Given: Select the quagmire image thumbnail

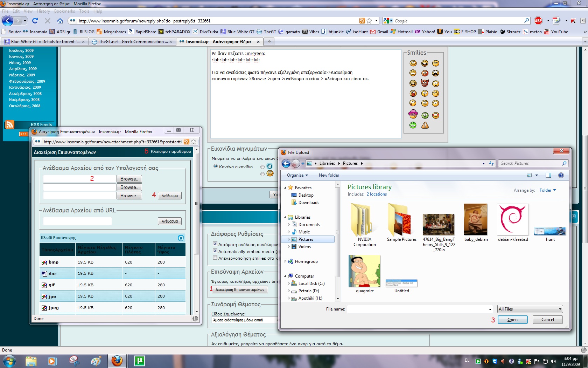Looking at the screenshot, I should 365,271.
